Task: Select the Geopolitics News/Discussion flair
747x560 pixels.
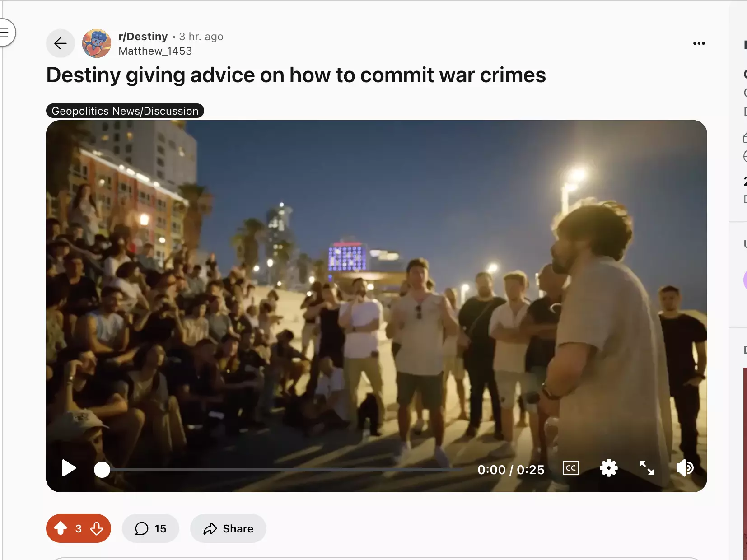Action: point(125,111)
